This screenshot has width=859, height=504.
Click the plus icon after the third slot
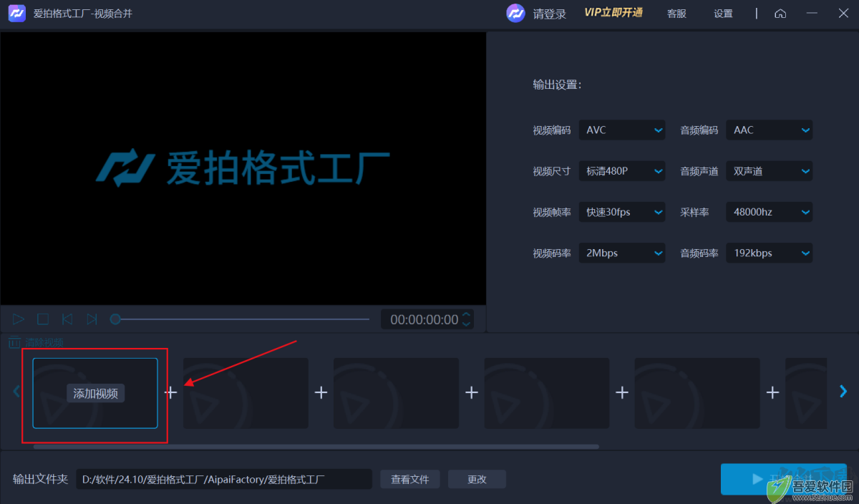tap(472, 392)
